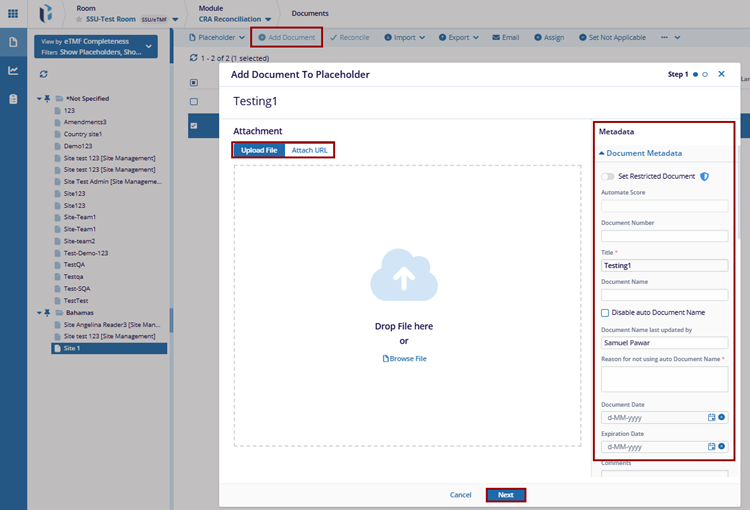Switch to the Attach URL tab
The height and width of the screenshot is (510, 750).
coord(309,150)
